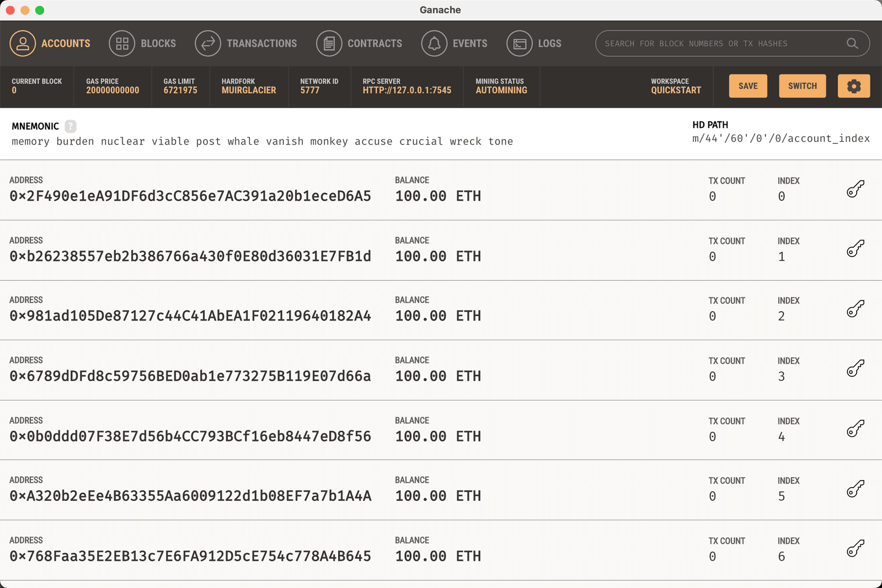The height and width of the screenshot is (588, 882).
Task: Click the SAVE workspace button
Action: pyautogui.click(x=748, y=86)
